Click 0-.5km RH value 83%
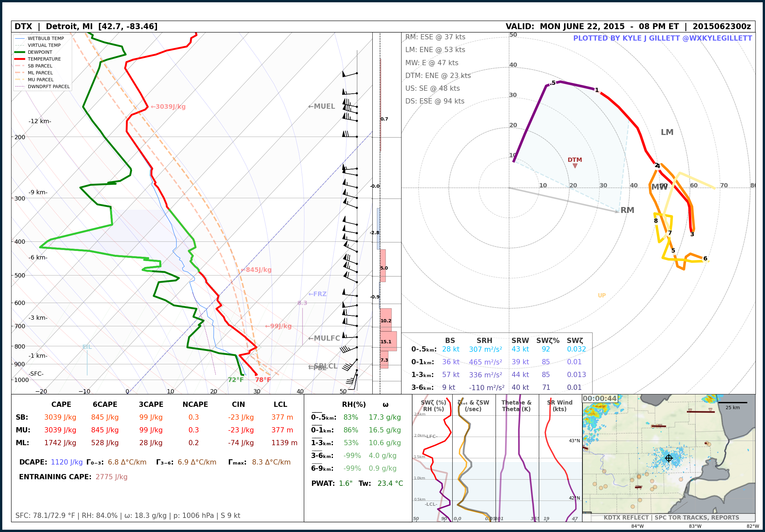 click(350, 417)
